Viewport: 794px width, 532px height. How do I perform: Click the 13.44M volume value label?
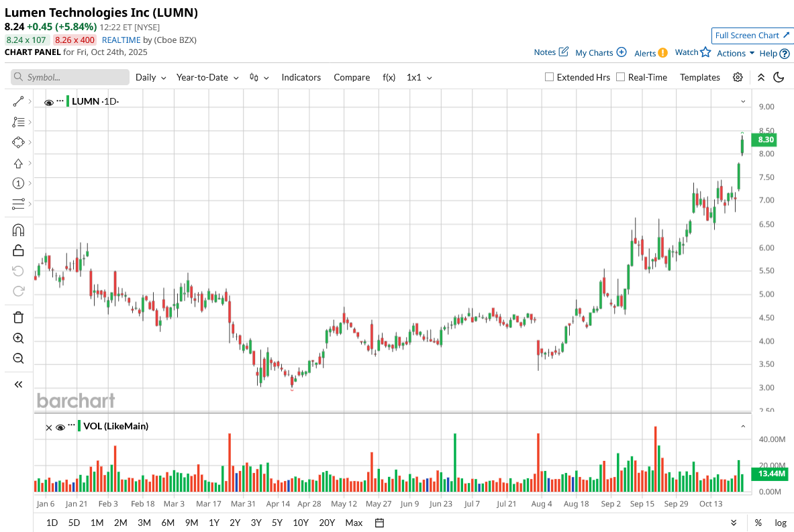pos(771,474)
